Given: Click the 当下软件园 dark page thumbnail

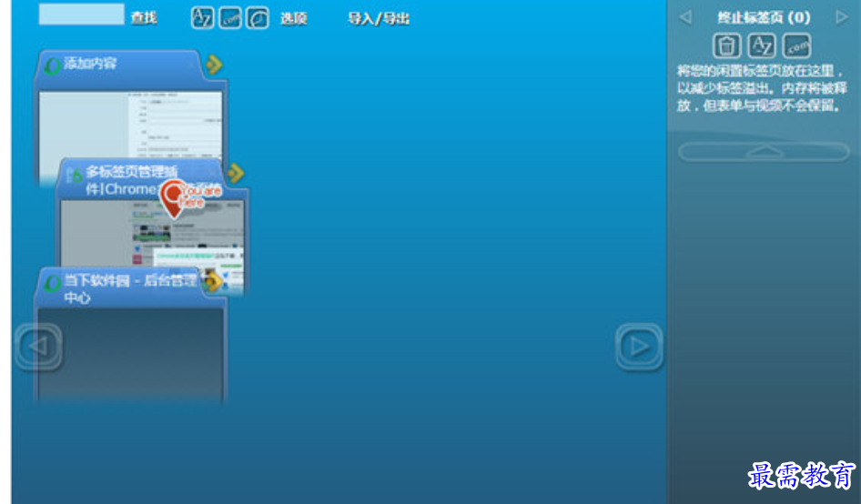Looking at the screenshot, I should (131, 354).
